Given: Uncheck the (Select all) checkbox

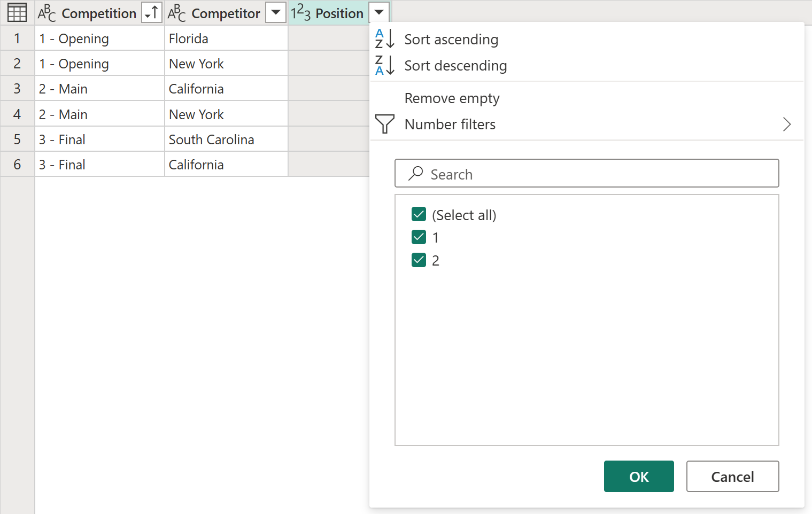Looking at the screenshot, I should pos(419,214).
